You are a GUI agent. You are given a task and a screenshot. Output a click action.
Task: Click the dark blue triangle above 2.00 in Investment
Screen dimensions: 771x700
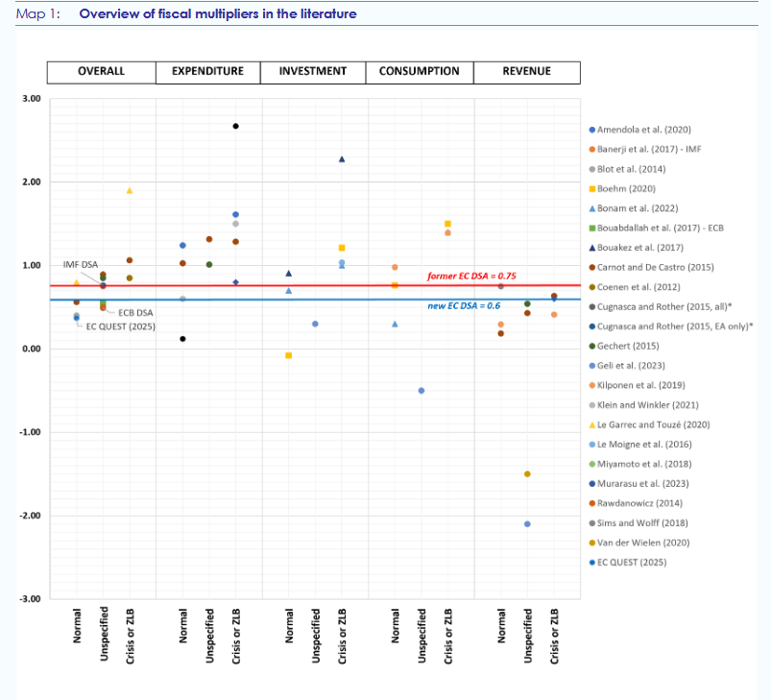[342, 159]
